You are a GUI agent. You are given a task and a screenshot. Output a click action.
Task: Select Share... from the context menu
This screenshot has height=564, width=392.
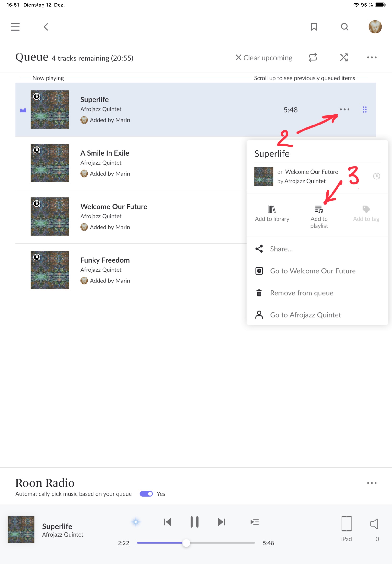(x=317, y=249)
